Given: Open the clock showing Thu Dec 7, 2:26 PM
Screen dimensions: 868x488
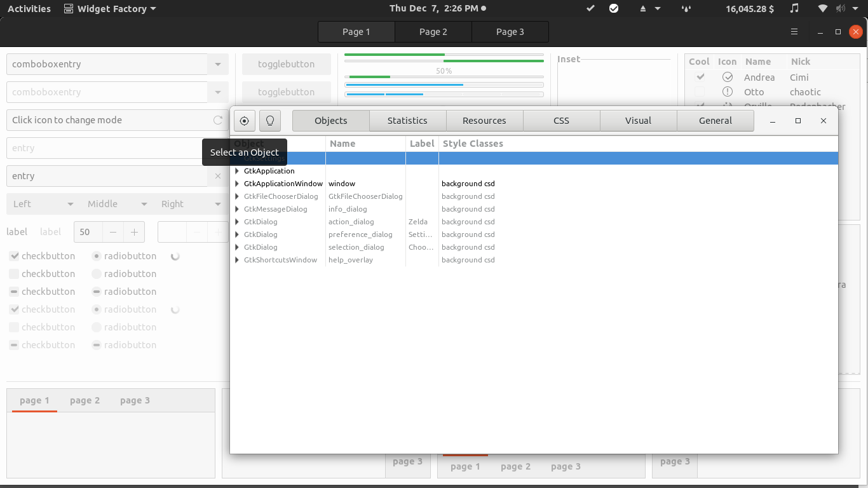Looking at the screenshot, I should 438,9.
